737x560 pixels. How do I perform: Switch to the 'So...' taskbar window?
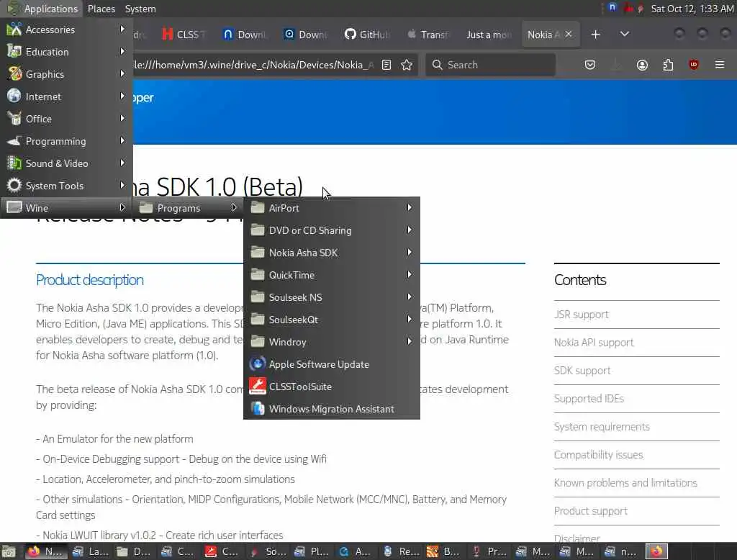click(268, 551)
